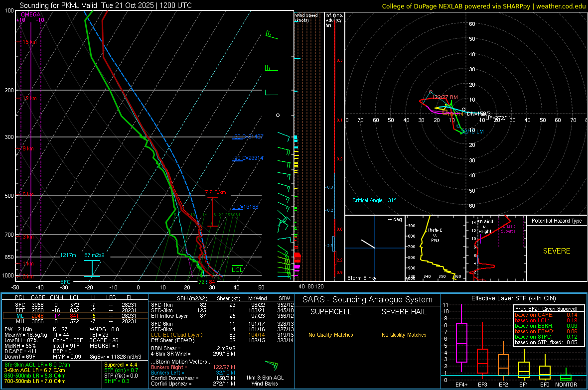588x390 pixels.
Task: Click the red 'Bunkers Right = 122/27 kt' line
Action: point(193,367)
